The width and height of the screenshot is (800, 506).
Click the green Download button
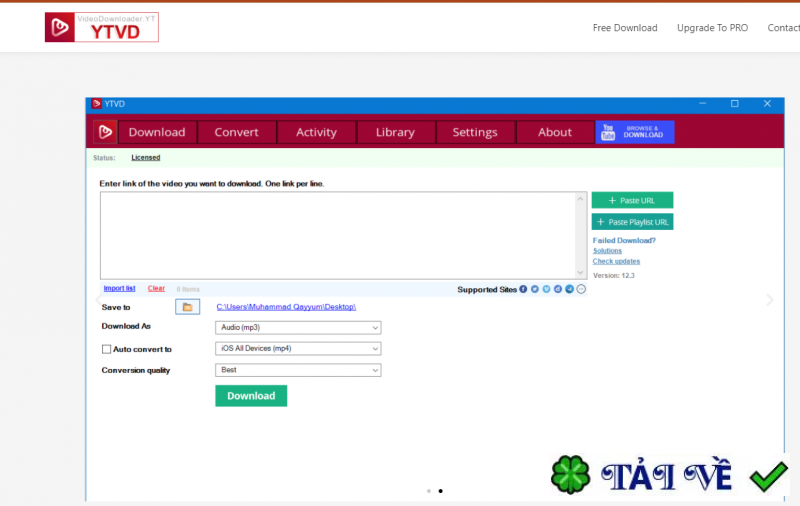pyautogui.click(x=251, y=396)
